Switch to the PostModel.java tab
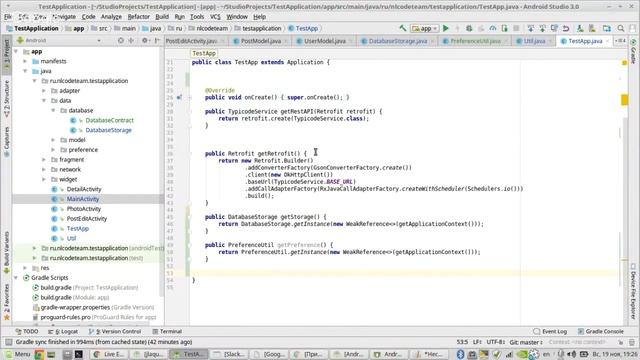640x360 pixels. point(260,41)
